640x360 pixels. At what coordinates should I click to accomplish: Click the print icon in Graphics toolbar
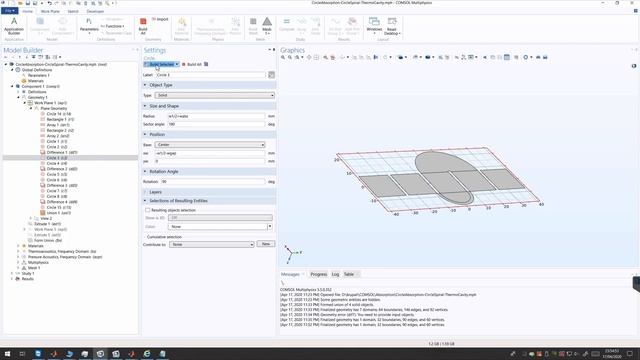[545, 57]
